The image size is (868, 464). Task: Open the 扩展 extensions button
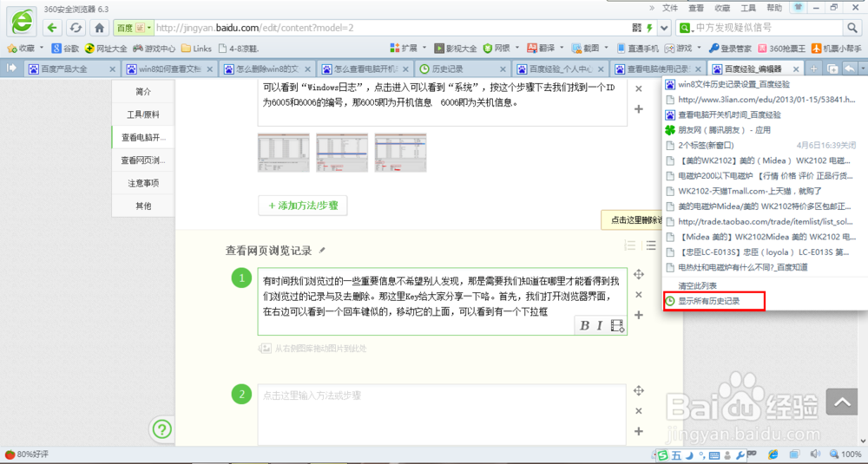click(404, 48)
